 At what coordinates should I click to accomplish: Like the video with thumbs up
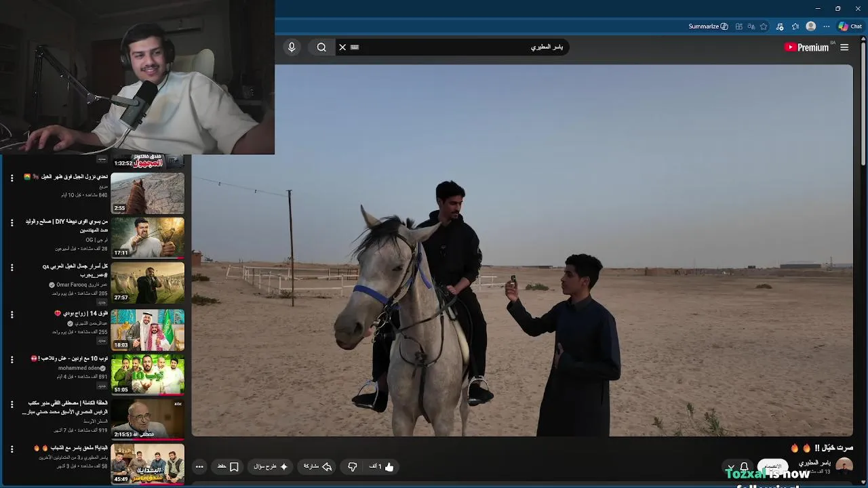[x=381, y=466]
